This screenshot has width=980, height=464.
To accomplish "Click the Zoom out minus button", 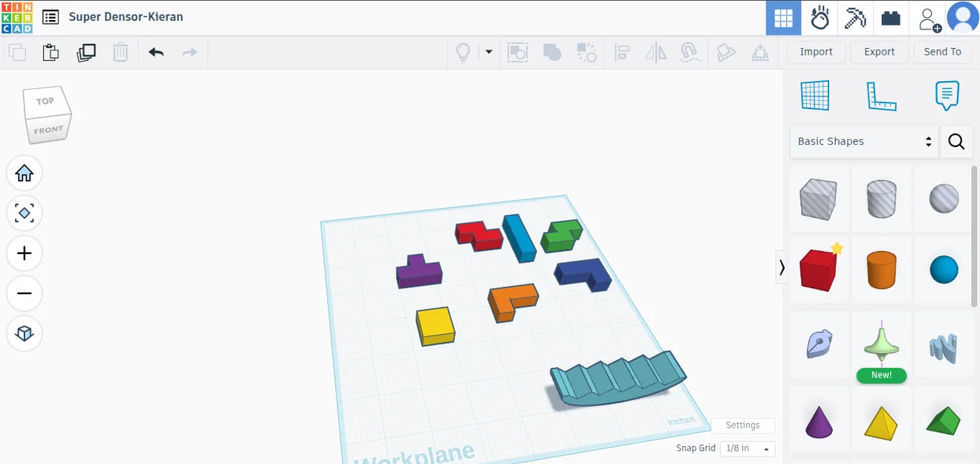I will click(x=25, y=294).
